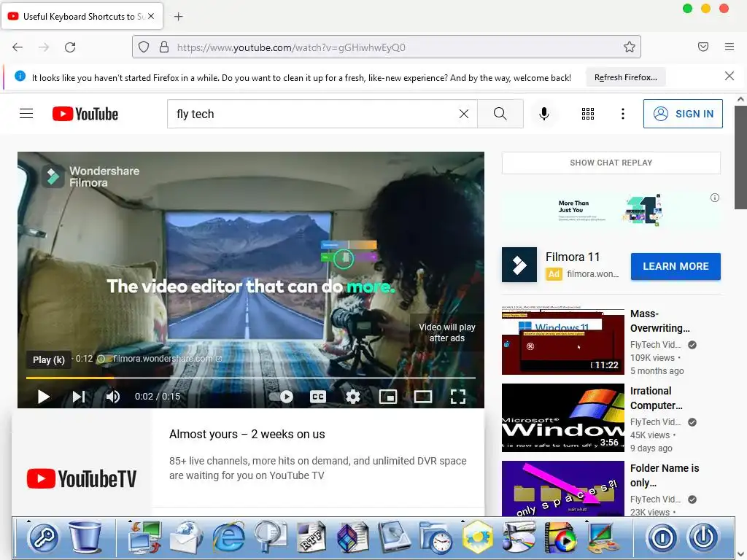Open the Windows XP 3:56 video thumbnail
This screenshot has height=560, width=747.
[562, 418]
